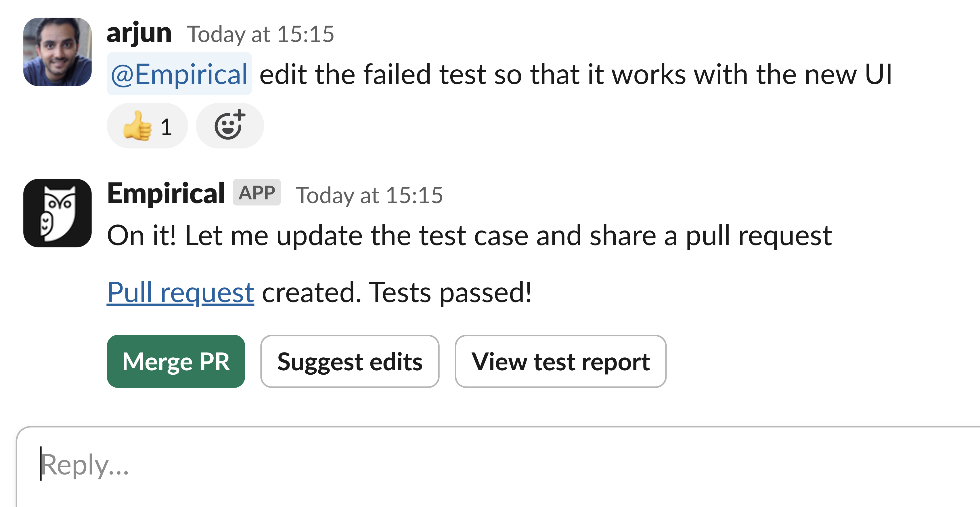Click the APP badge next to Empirical
The height and width of the screenshot is (507, 980).
pyautogui.click(x=257, y=192)
